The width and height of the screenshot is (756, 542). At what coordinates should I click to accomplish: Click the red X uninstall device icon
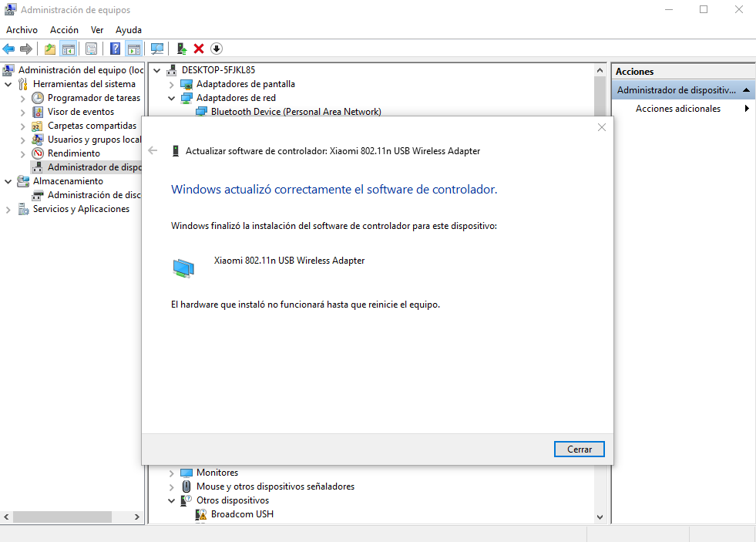(199, 49)
